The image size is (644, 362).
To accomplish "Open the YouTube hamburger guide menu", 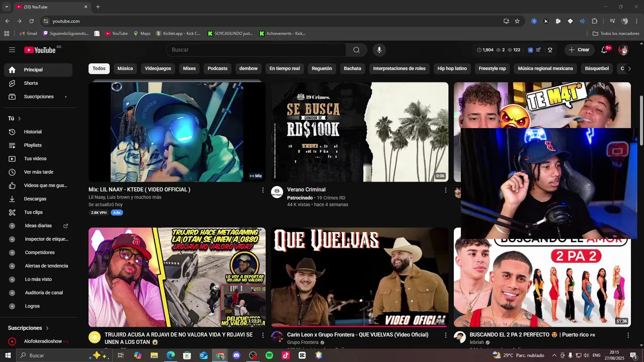I will [x=12, y=50].
